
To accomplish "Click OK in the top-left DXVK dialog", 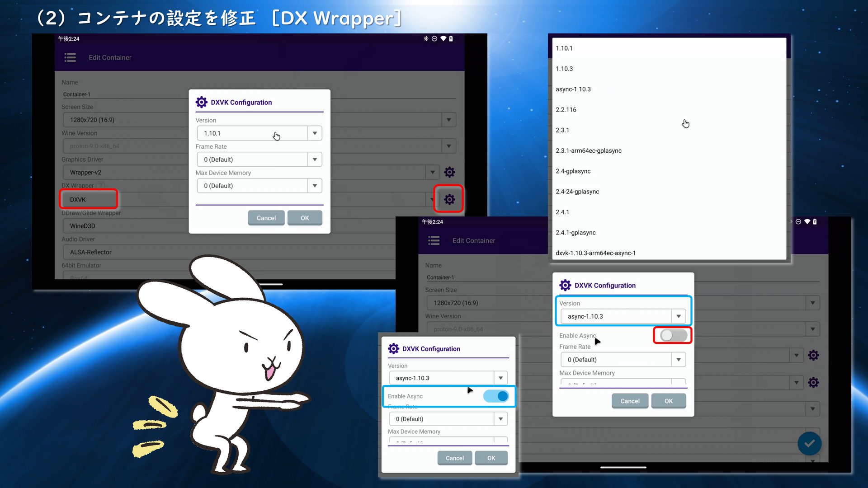I will (x=305, y=218).
